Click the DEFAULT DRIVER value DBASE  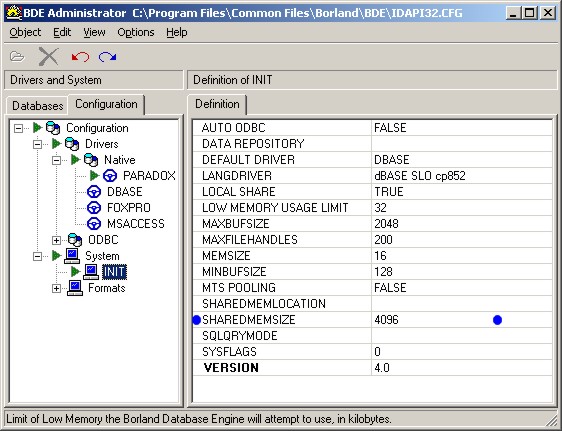pos(391,160)
